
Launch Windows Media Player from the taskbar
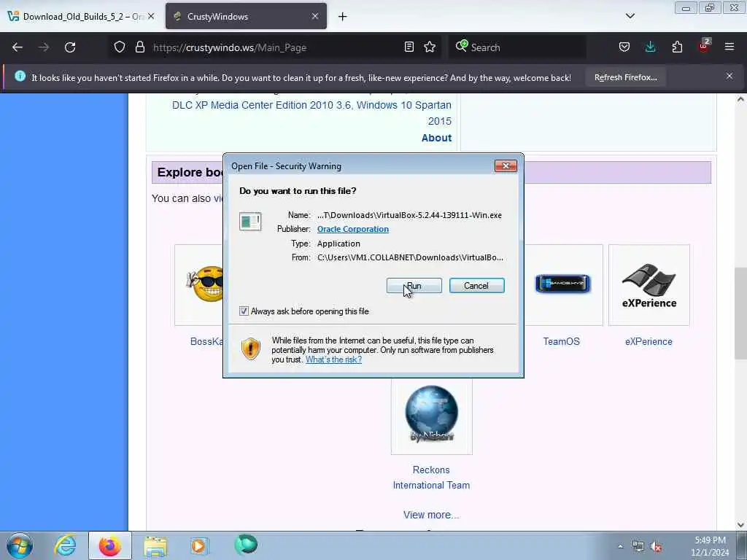(x=198, y=546)
